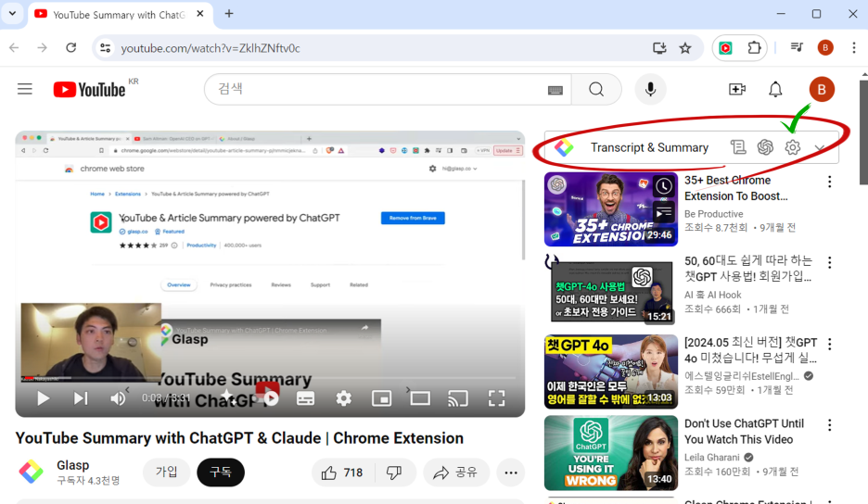
Task: Open options menu for [2024.05 최신 버전] video
Action: [x=829, y=344]
